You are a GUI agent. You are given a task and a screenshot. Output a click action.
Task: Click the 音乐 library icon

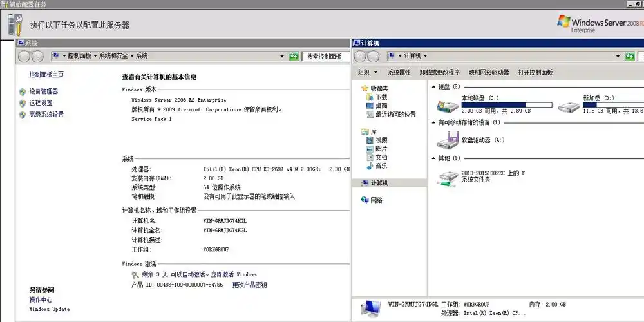pyautogui.click(x=370, y=166)
